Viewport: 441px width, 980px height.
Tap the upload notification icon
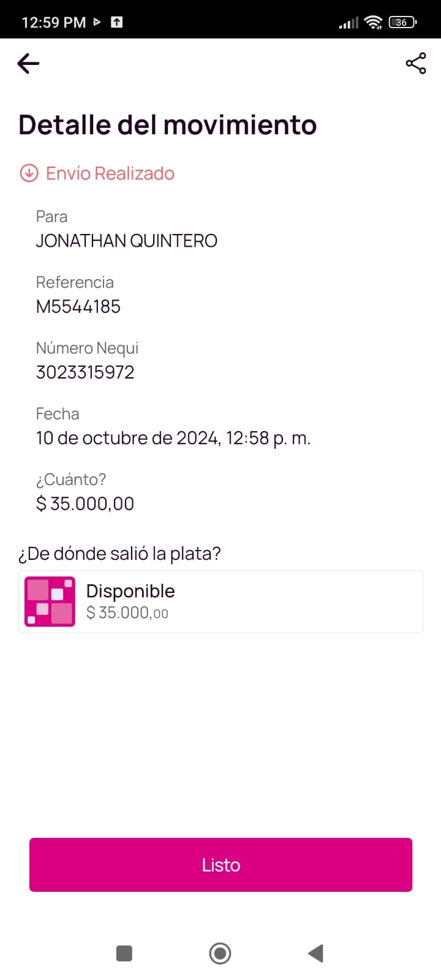pyautogui.click(x=116, y=23)
